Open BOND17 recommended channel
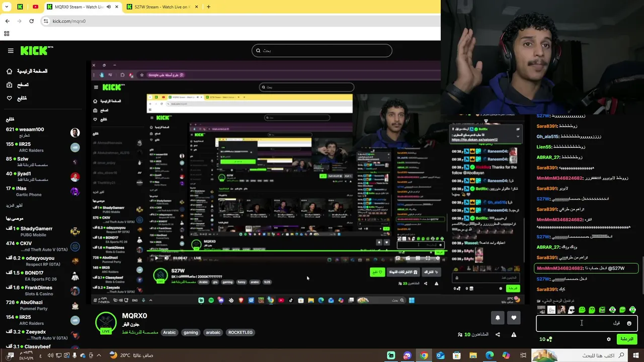This screenshot has width=644, height=362. pos(43,276)
